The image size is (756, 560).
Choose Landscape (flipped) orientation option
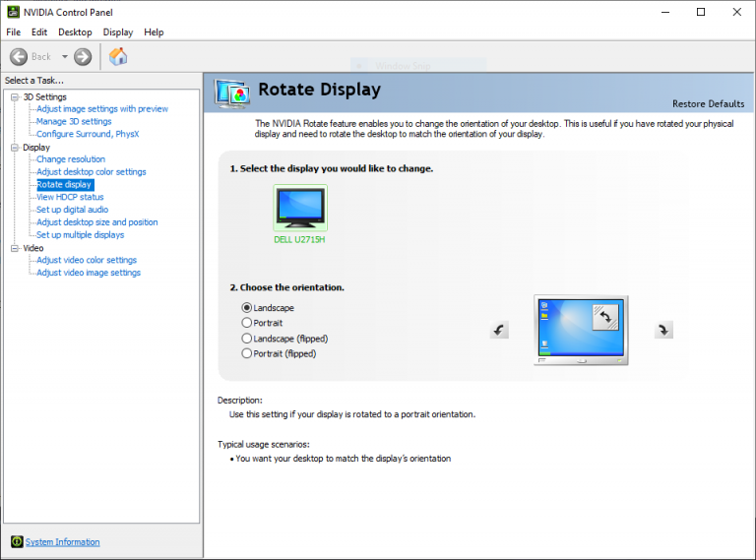247,338
